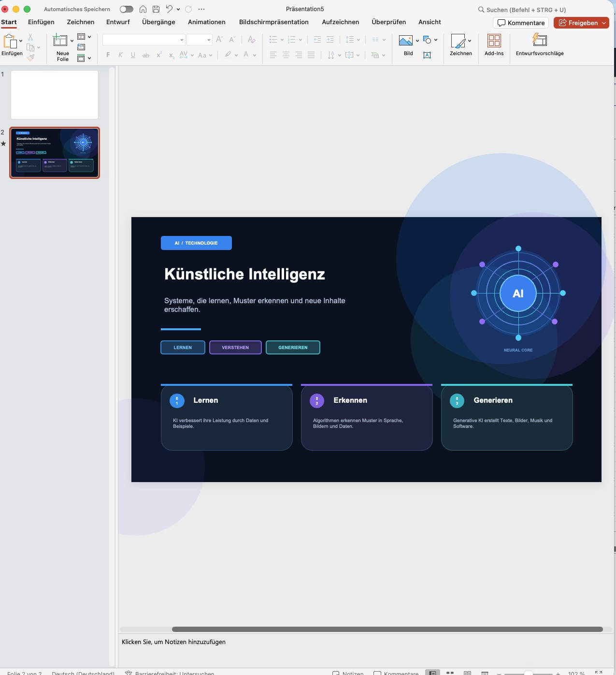Click the font color A button
The width and height of the screenshot is (616, 675).
(246, 55)
